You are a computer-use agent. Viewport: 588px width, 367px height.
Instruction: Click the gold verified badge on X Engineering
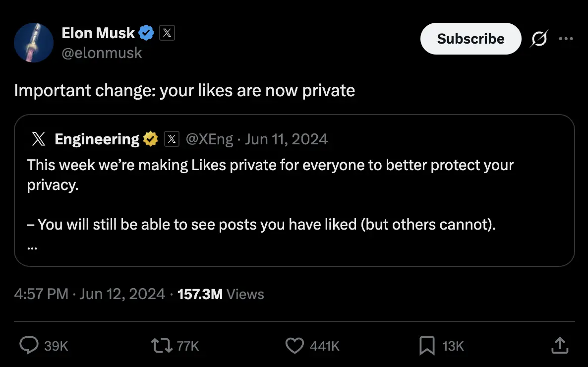tap(150, 139)
